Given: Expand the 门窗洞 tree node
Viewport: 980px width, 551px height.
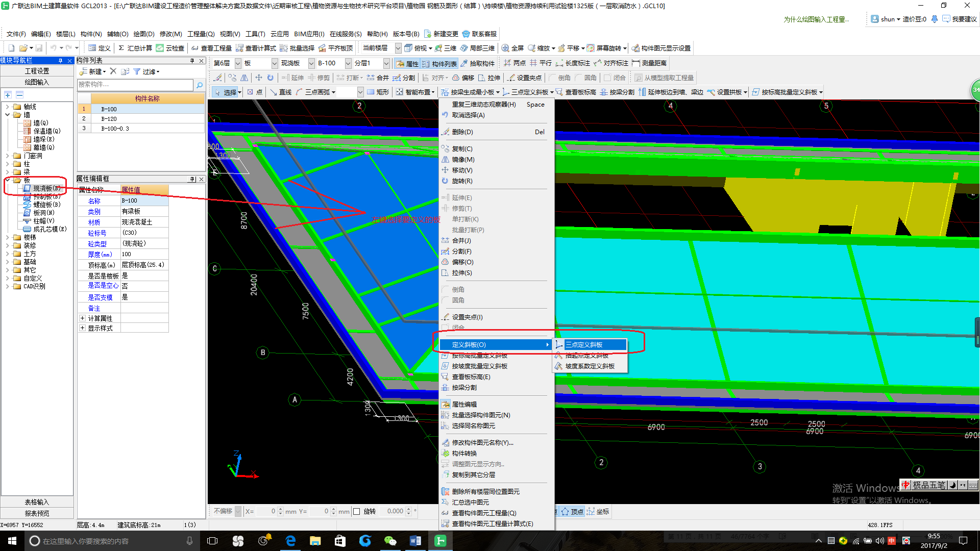Looking at the screenshot, I should point(7,156).
